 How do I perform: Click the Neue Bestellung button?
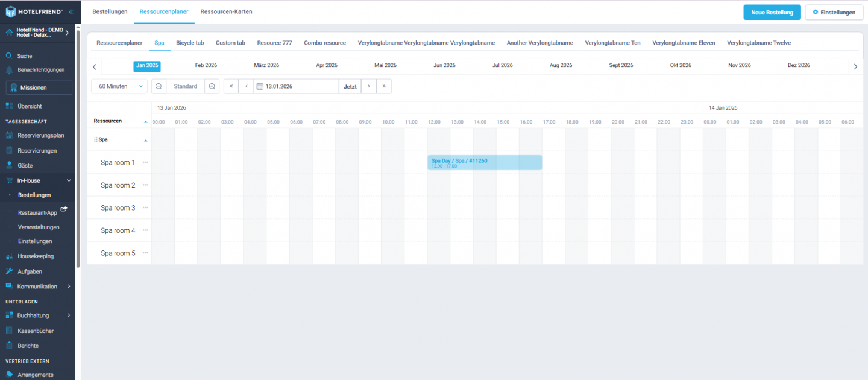772,13
